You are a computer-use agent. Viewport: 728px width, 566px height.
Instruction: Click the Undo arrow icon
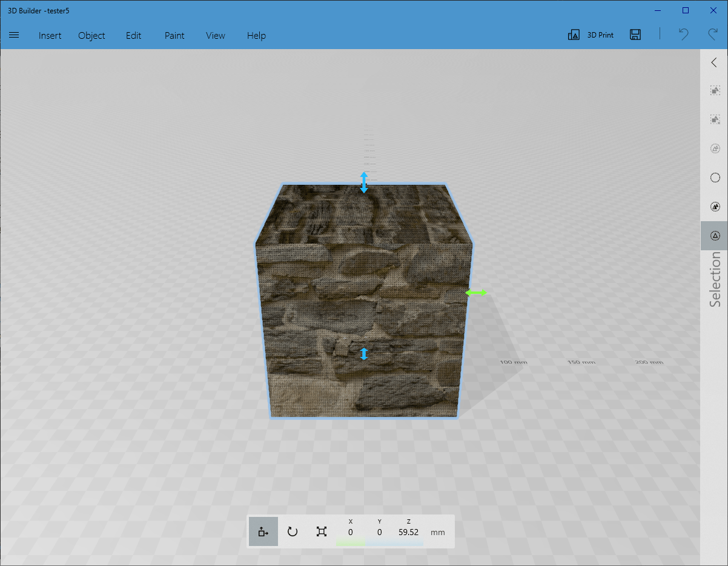pyautogui.click(x=683, y=35)
